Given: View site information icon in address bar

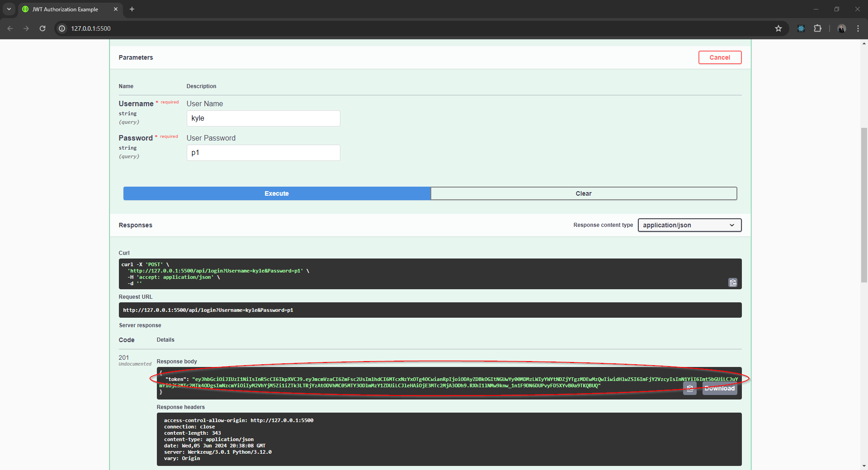Looking at the screenshot, I should (x=62, y=28).
